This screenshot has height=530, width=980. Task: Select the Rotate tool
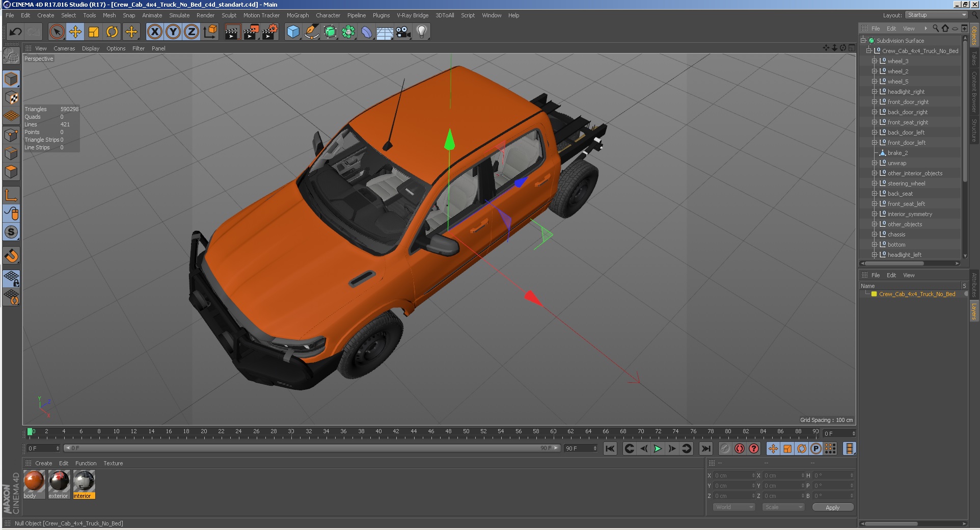pos(112,32)
